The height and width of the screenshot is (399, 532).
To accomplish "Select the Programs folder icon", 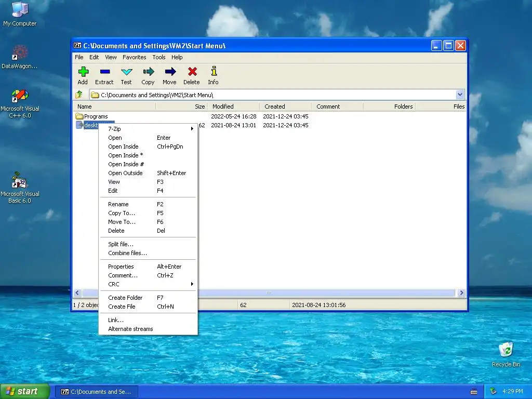I will 79,116.
